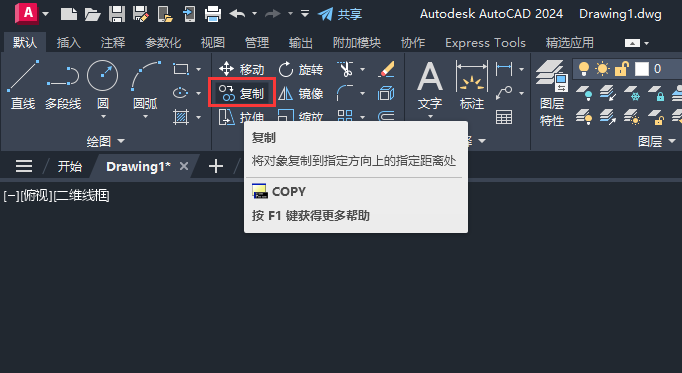Activate the 拉伸 stretch command

click(241, 117)
